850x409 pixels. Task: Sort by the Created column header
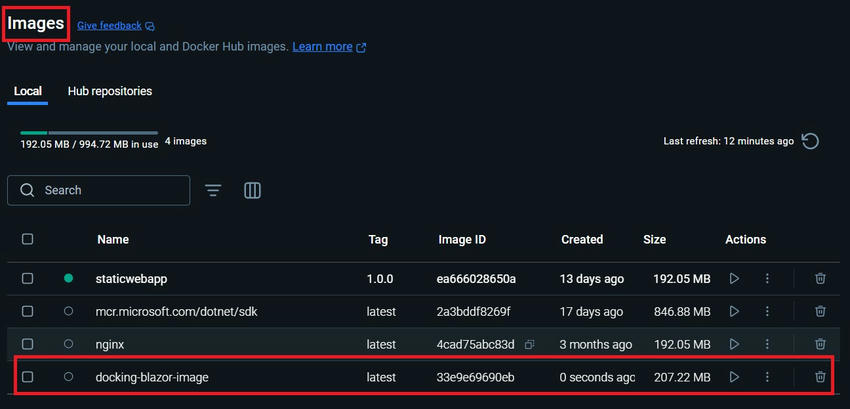[582, 239]
